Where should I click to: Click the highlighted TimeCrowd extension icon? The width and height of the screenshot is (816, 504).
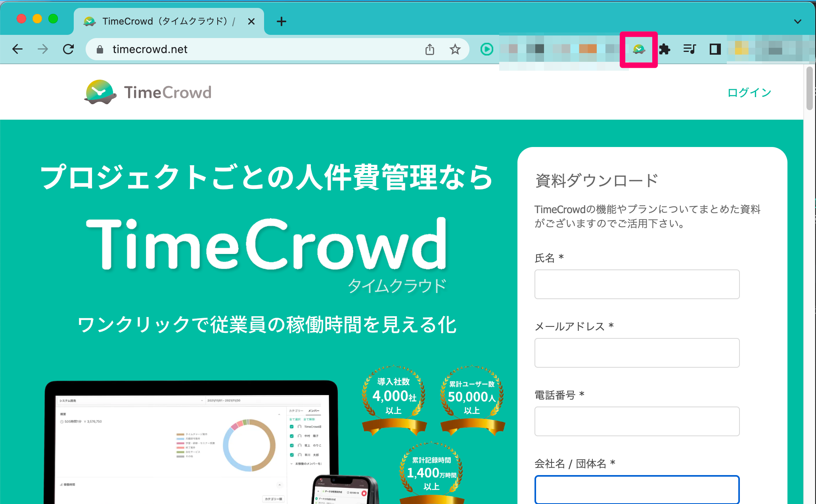point(638,49)
